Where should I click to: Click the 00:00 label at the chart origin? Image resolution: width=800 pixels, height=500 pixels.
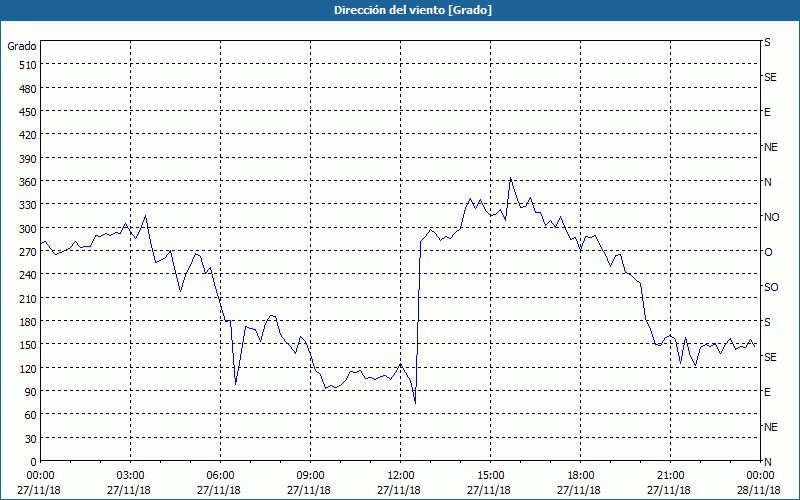[x=40, y=476]
